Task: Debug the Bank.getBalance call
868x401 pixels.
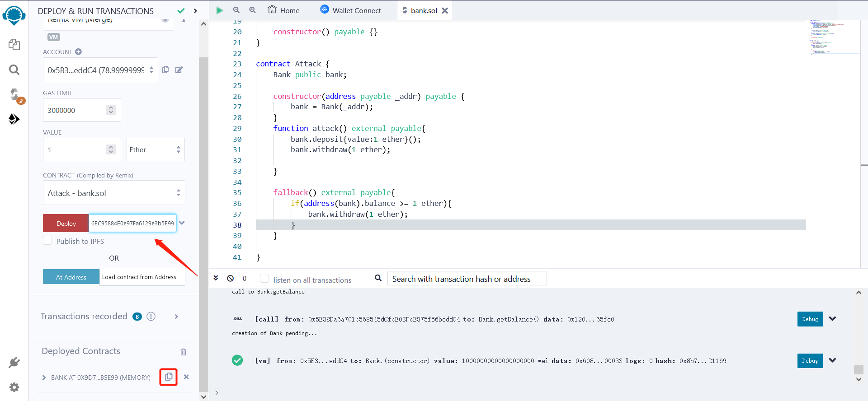Action: point(810,319)
